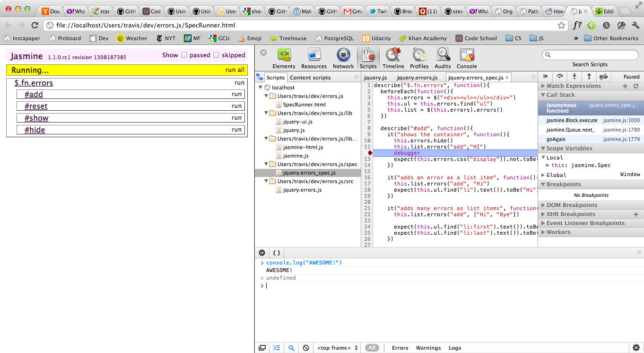
Task: Click the resume script execution button
Action: click(546, 76)
